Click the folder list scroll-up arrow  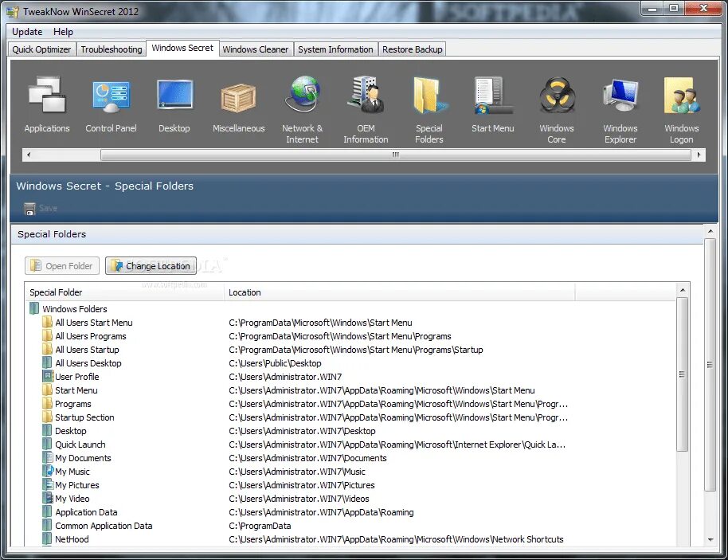point(682,290)
